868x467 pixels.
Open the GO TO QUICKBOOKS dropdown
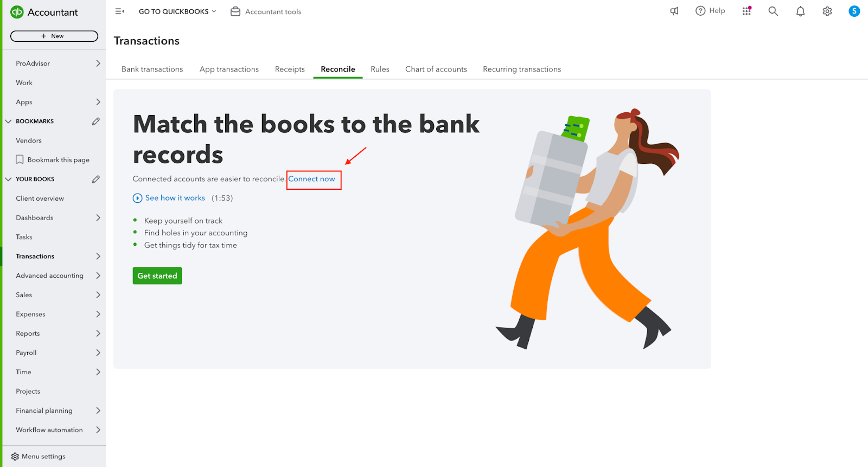coord(177,11)
